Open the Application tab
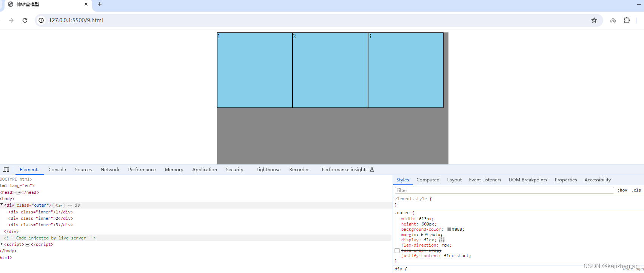The height and width of the screenshot is (273, 644). pos(205,170)
